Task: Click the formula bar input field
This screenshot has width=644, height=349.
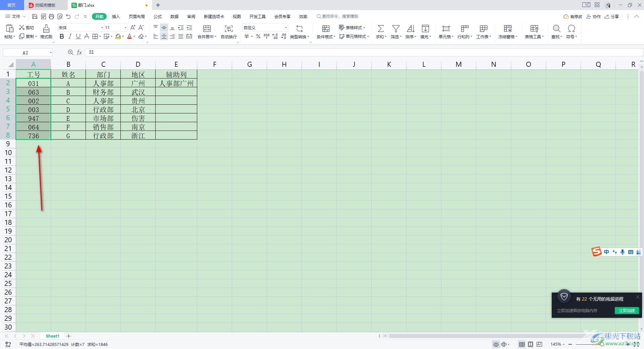Action: pyautogui.click(x=364, y=52)
